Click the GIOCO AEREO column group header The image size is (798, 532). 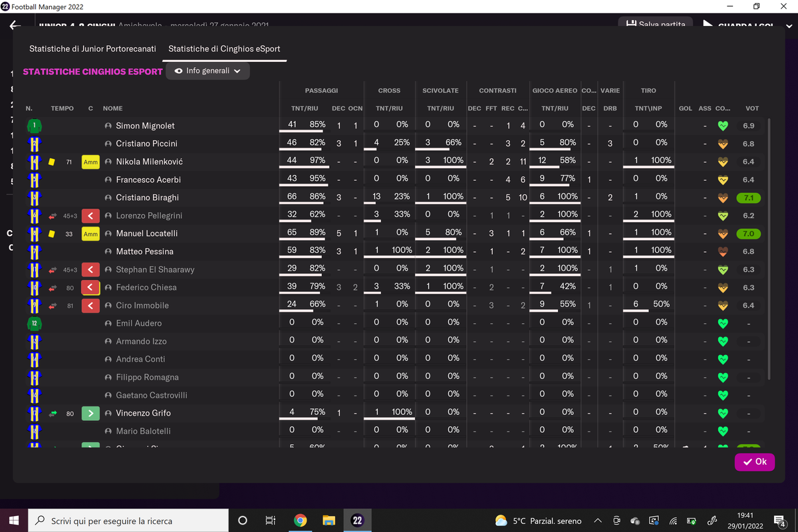[555, 90]
